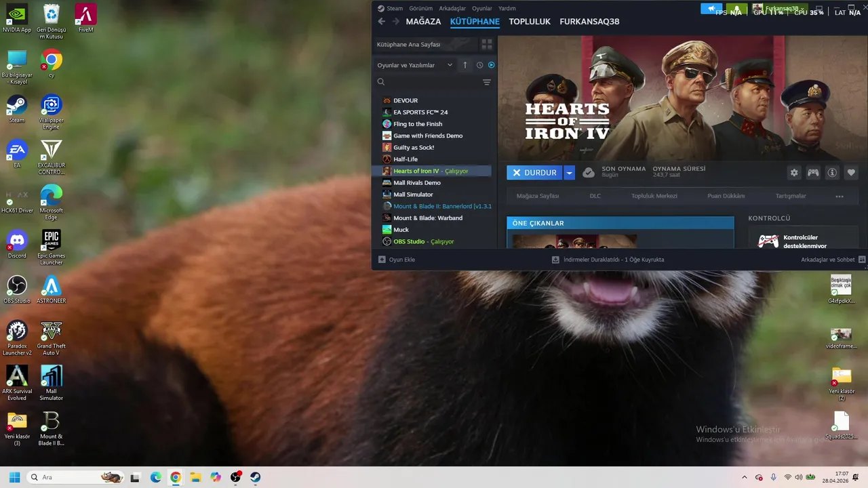Click Steam's green notification bell icon
The width and height of the screenshot is (868, 488).
[737, 9]
